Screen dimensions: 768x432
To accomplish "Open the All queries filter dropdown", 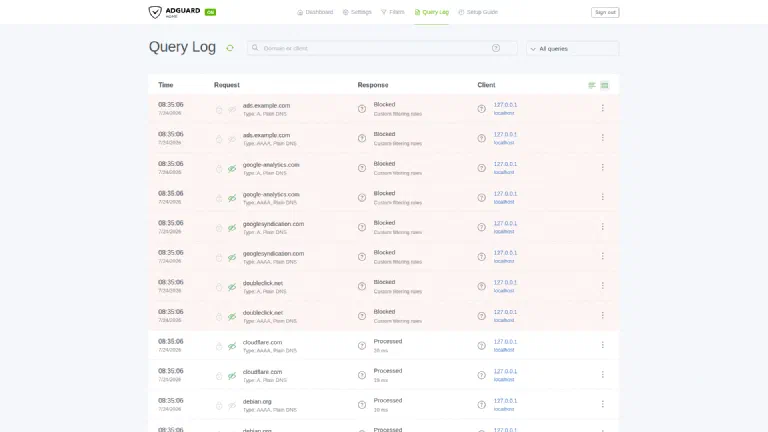I will coord(573,48).
